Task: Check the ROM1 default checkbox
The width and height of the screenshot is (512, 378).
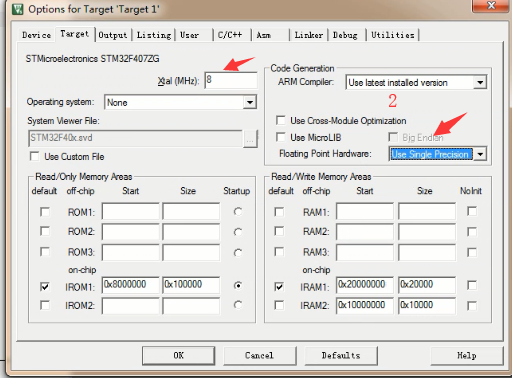Action: pos(45,212)
